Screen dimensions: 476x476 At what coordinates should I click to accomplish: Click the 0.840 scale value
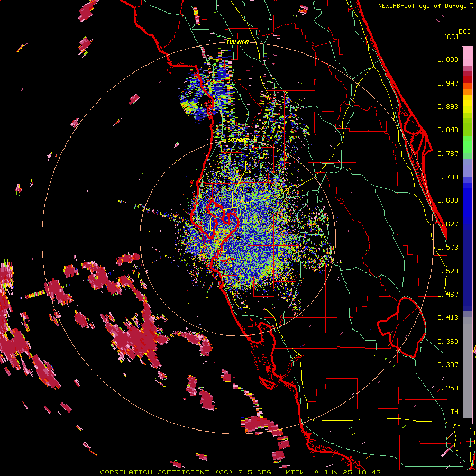point(448,130)
